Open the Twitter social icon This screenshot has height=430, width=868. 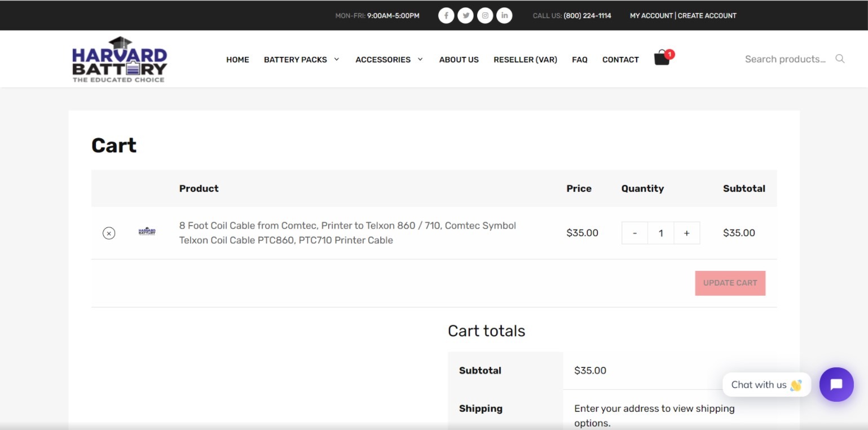coord(465,15)
